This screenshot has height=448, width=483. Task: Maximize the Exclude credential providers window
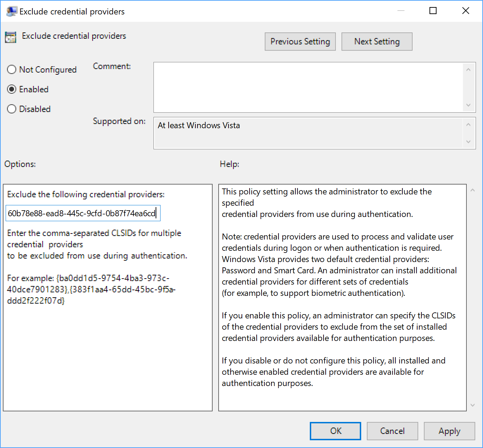click(433, 11)
